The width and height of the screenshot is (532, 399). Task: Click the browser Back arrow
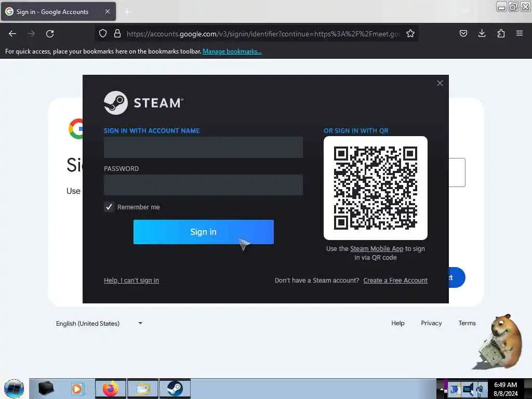tap(12, 34)
